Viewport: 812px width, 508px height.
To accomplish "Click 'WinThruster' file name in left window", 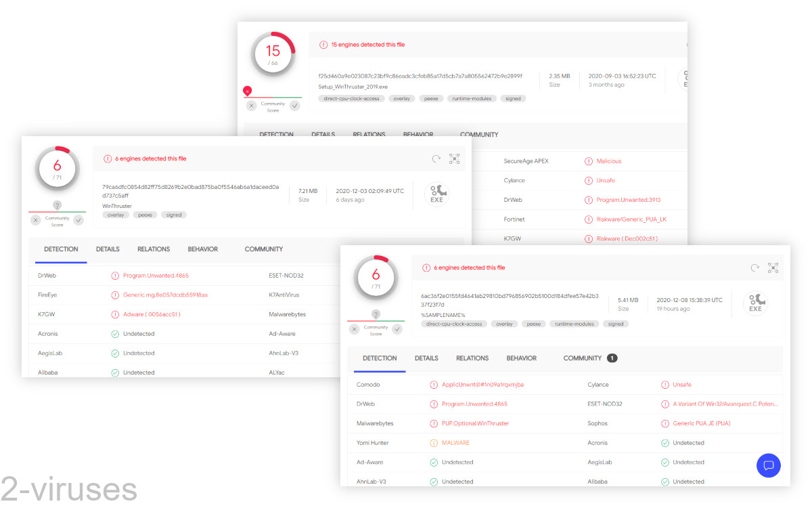I will [x=117, y=206].
